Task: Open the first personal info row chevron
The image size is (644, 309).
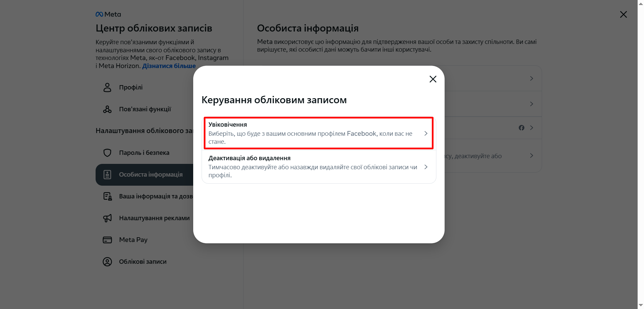Action: click(x=531, y=78)
